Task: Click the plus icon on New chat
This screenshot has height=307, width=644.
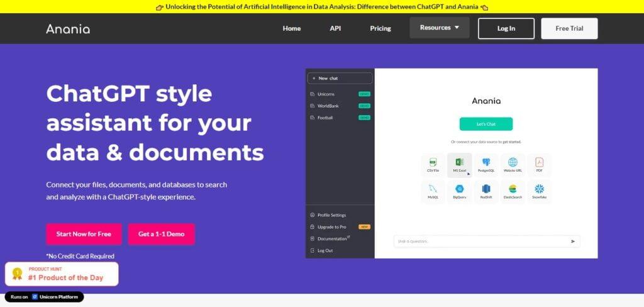Action: [314, 78]
